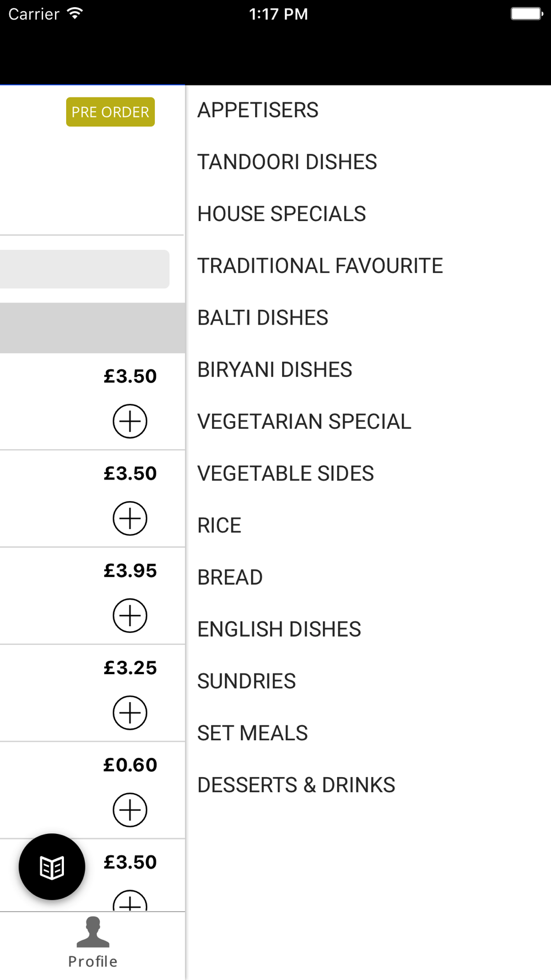
Task: Go to BREAD category
Action: point(230,577)
